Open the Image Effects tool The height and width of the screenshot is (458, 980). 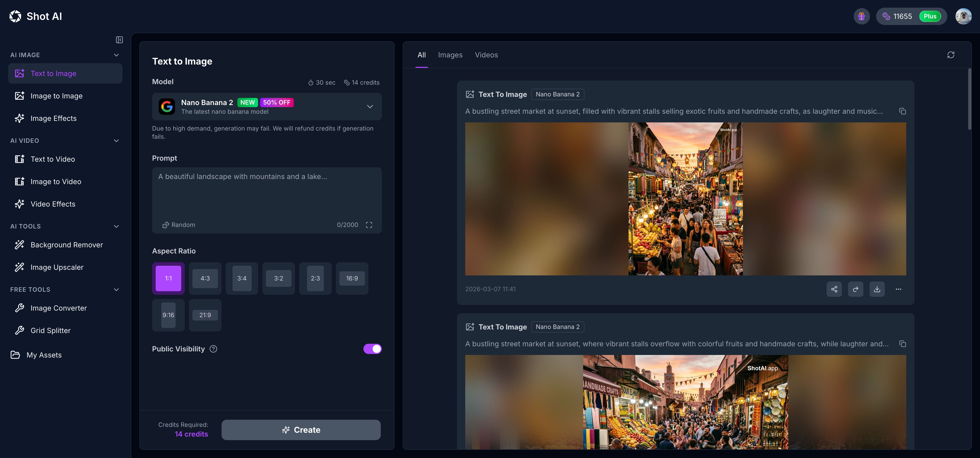click(54, 118)
